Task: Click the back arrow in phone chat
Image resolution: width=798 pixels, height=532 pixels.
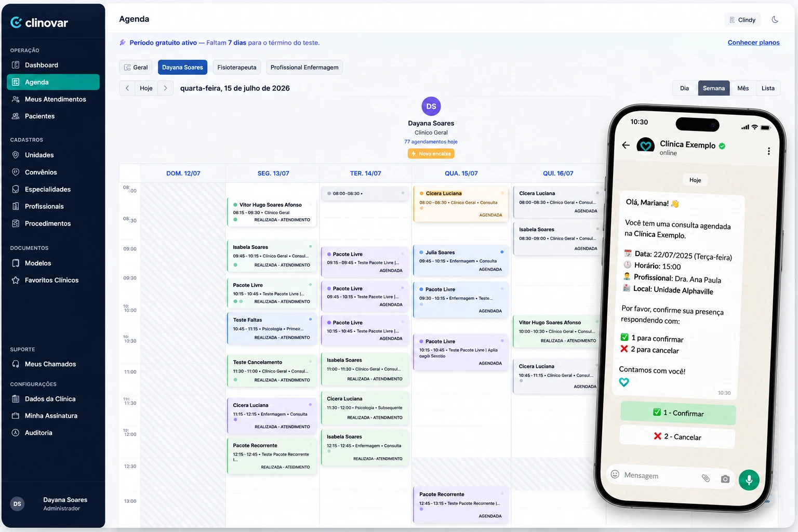Action: 626,145
